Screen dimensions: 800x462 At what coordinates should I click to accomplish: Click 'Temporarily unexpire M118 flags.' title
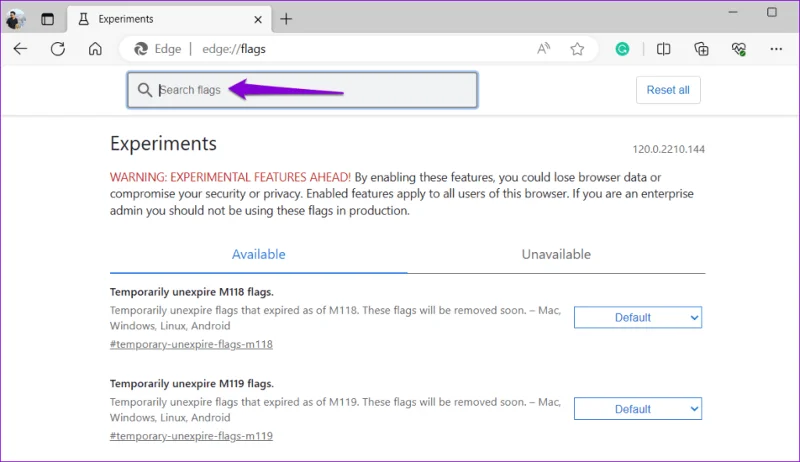pyautogui.click(x=191, y=292)
